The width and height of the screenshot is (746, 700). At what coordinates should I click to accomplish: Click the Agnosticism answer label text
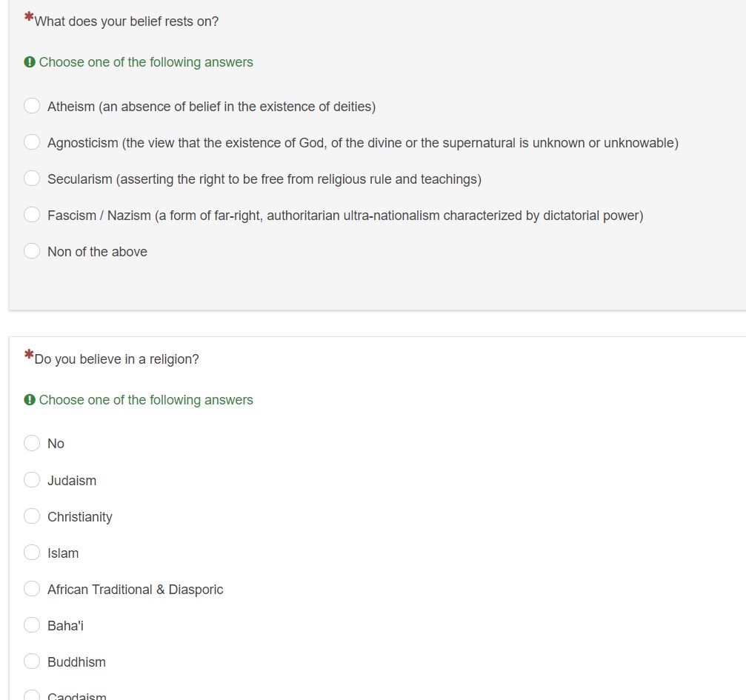coord(362,143)
